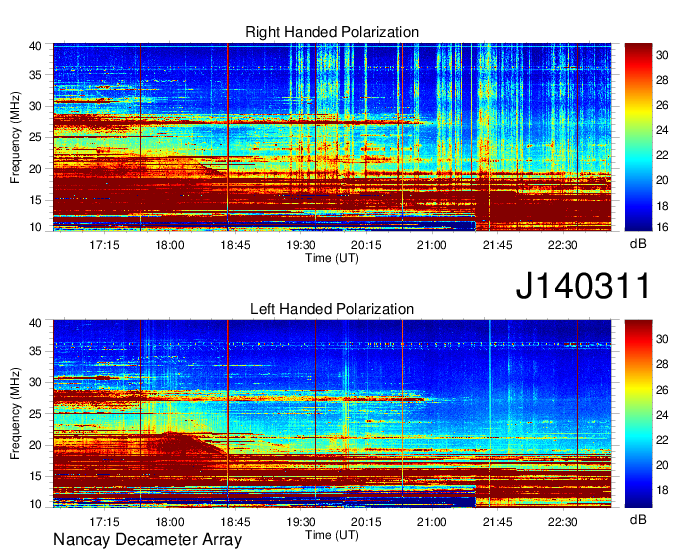Click the "Nancay Decameter Array" caption
The height and width of the screenshot is (552, 680).
click(147, 540)
